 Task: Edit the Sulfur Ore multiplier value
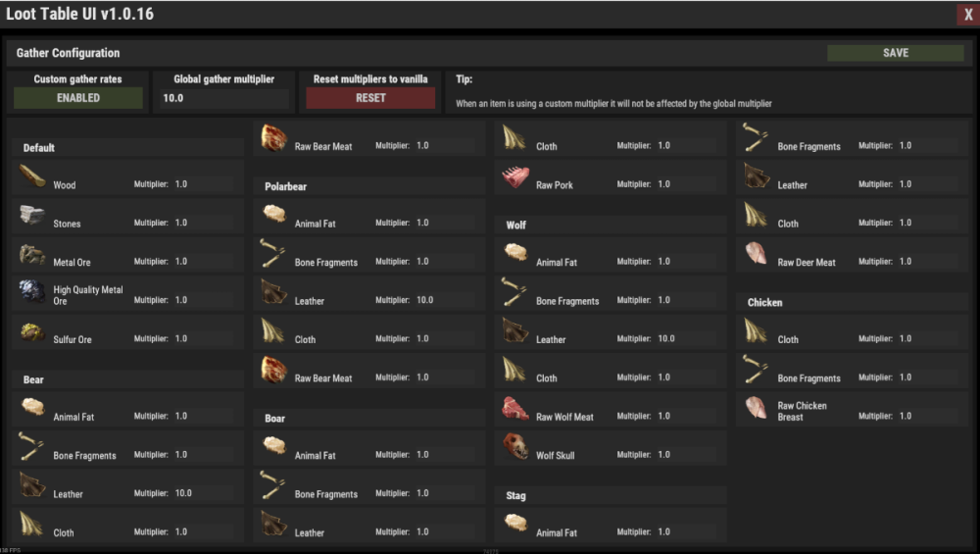pyautogui.click(x=203, y=338)
